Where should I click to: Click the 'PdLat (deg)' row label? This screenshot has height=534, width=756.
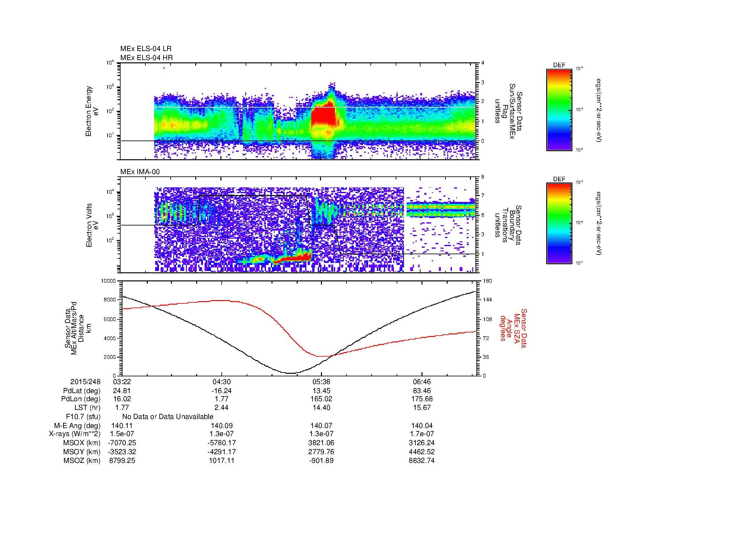(82, 391)
